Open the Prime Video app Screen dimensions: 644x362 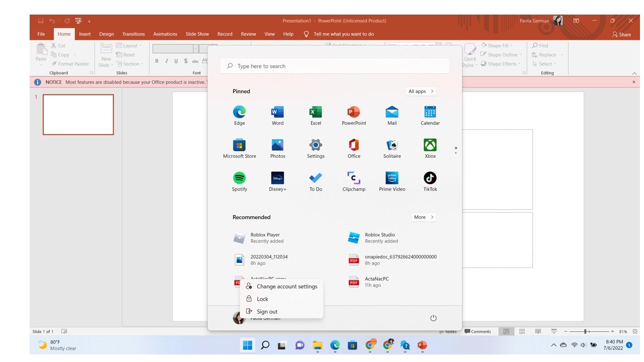coord(392,182)
